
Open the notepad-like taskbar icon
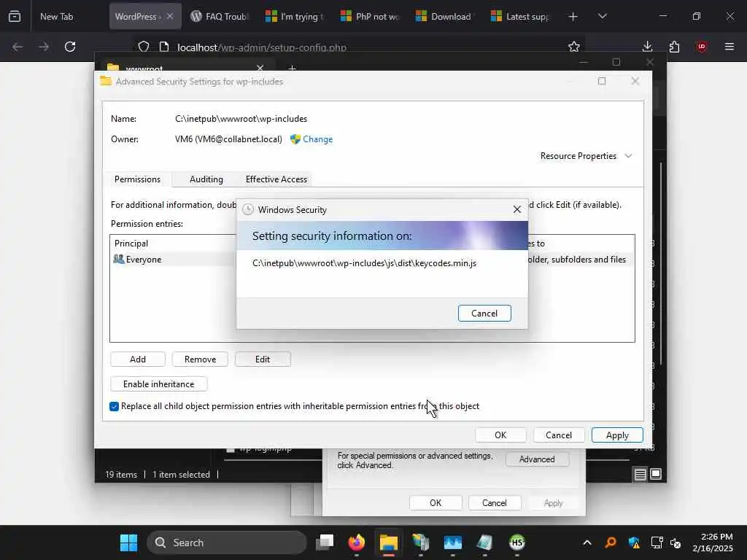(x=484, y=542)
